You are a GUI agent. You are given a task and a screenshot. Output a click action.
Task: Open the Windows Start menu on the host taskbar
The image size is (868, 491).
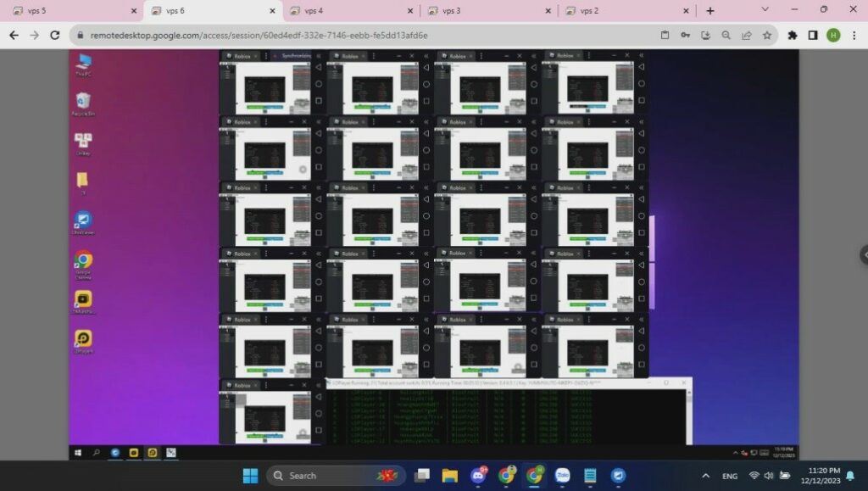point(250,476)
